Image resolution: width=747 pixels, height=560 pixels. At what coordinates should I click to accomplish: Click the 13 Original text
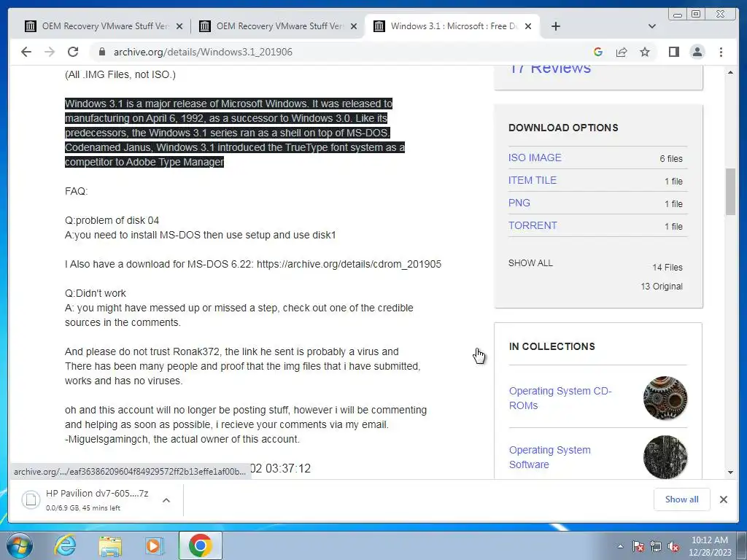pyautogui.click(x=662, y=286)
